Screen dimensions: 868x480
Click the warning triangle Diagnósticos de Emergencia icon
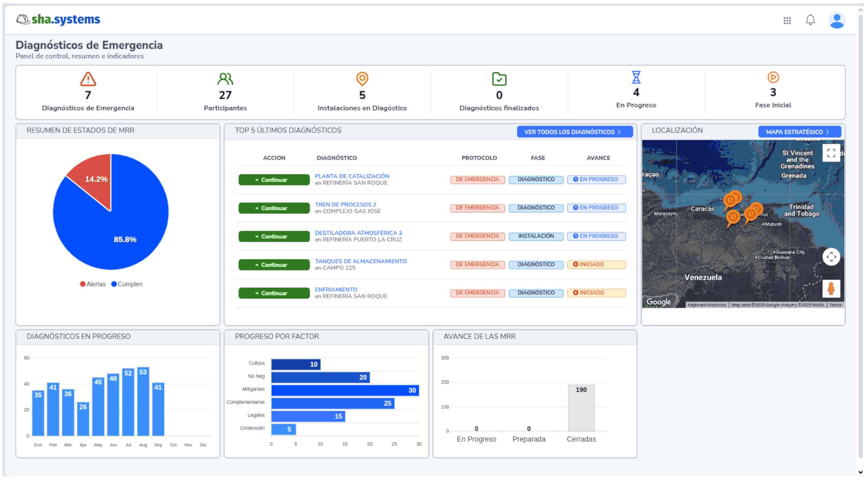[x=88, y=79]
